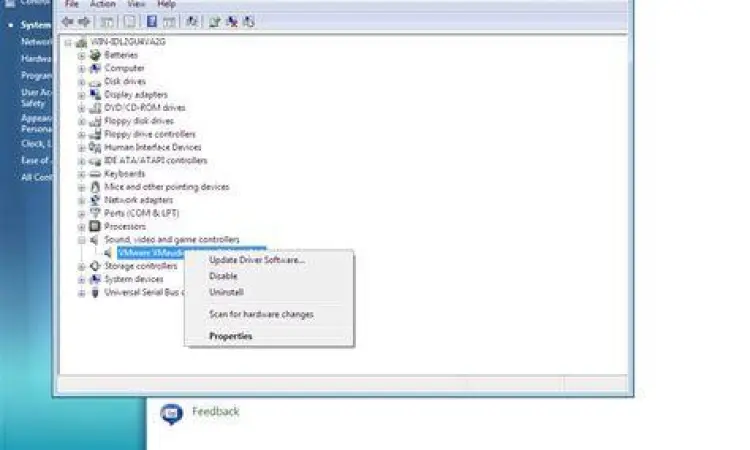750x450 pixels.
Task: Click Update Driver Software toolbar icon
Action: [214, 22]
